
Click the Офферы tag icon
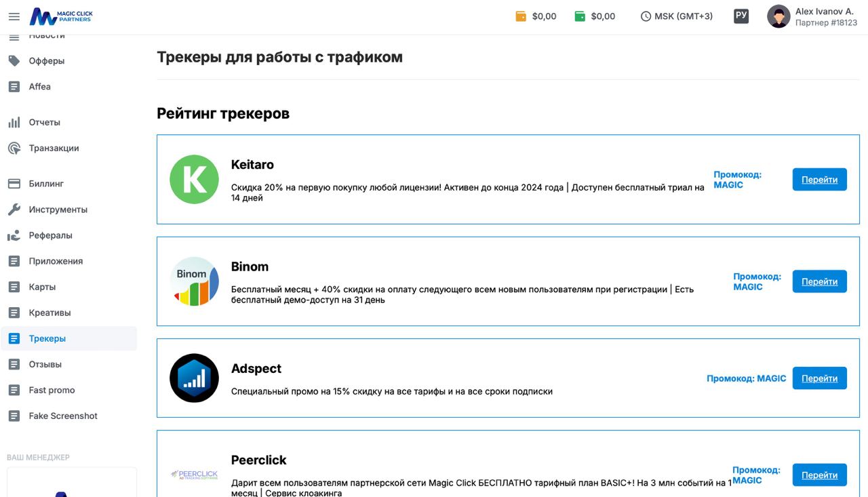[14, 61]
